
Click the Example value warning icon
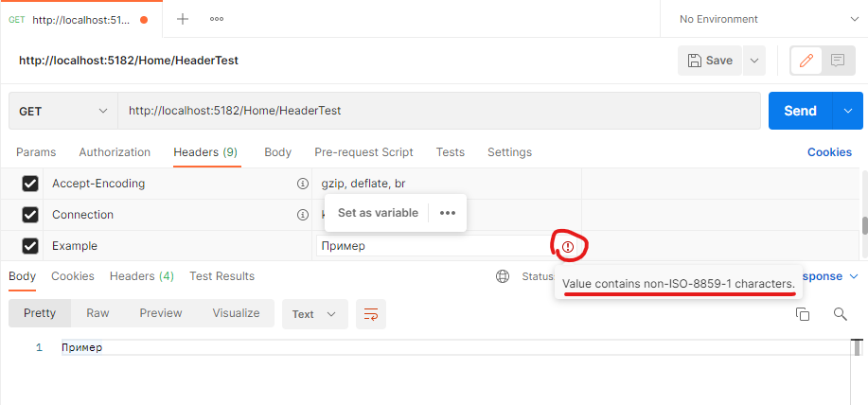pos(568,247)
